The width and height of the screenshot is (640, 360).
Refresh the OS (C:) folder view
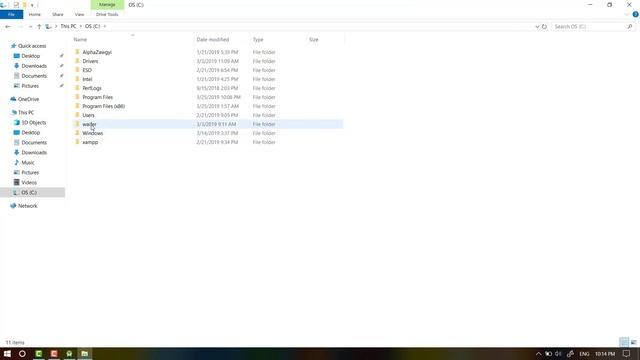[x=544, y=27]
